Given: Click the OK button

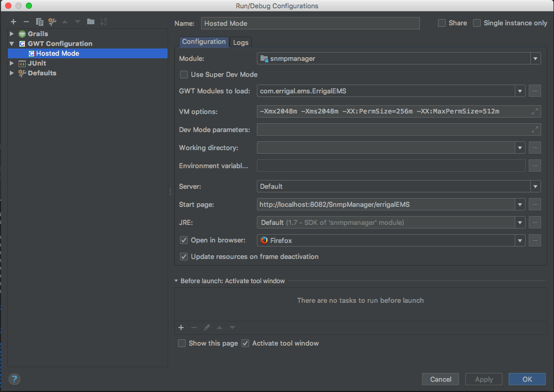Looking at the screenshot, I should click(527, 379).
